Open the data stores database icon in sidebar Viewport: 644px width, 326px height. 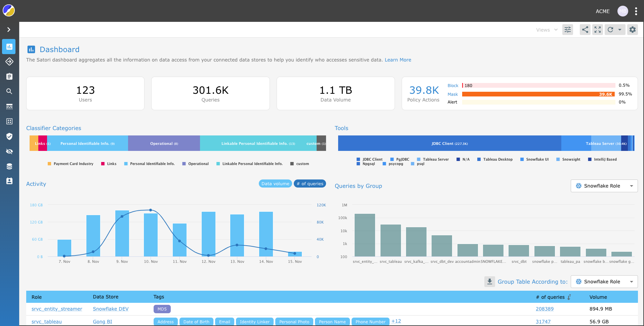coord(9,166)
